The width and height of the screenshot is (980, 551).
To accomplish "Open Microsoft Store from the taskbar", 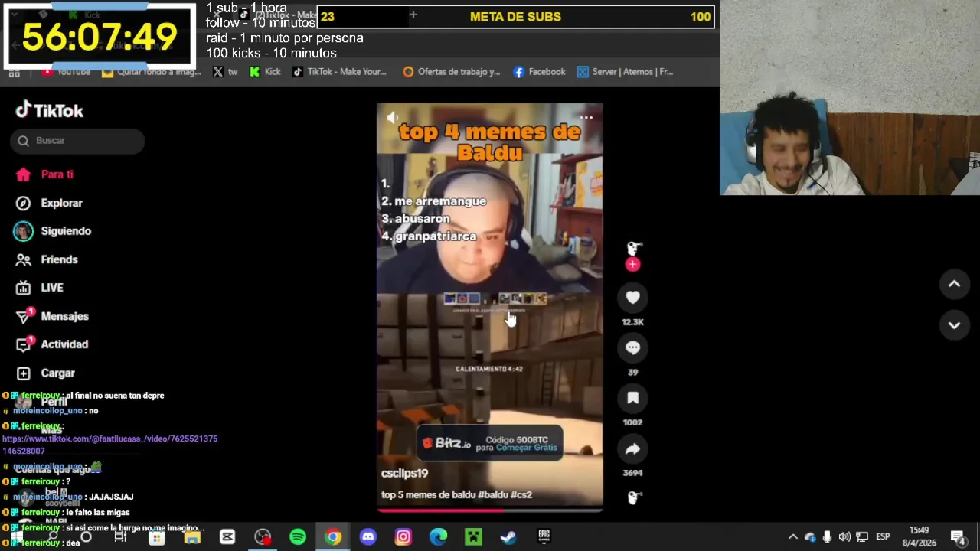I will (157, 537).
